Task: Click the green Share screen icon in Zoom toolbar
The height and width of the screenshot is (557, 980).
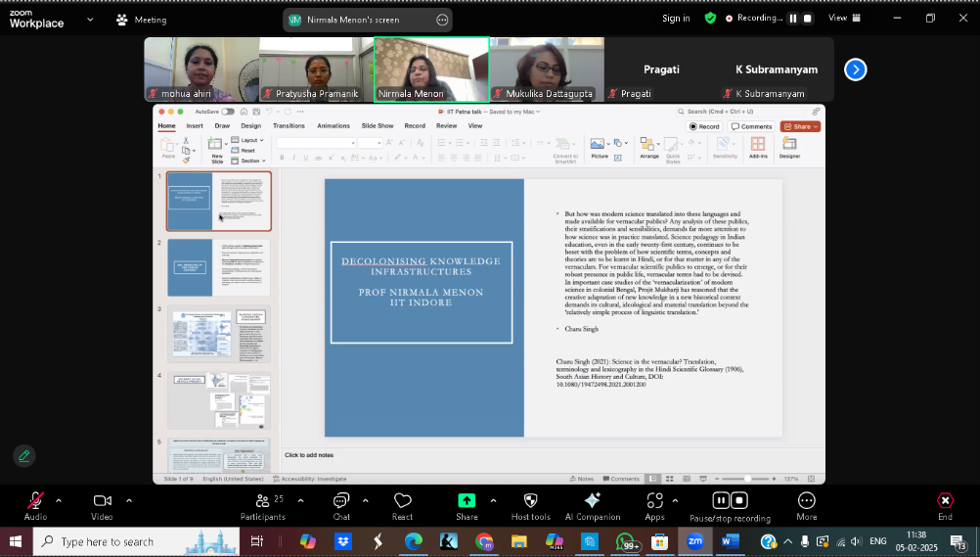Action: [x=467, y=500]
